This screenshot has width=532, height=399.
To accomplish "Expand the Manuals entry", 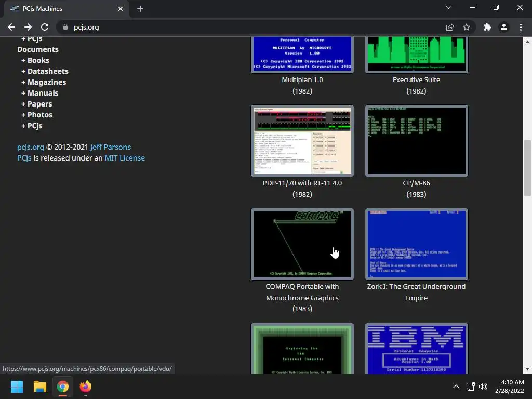I will click(x=39, y=93).
